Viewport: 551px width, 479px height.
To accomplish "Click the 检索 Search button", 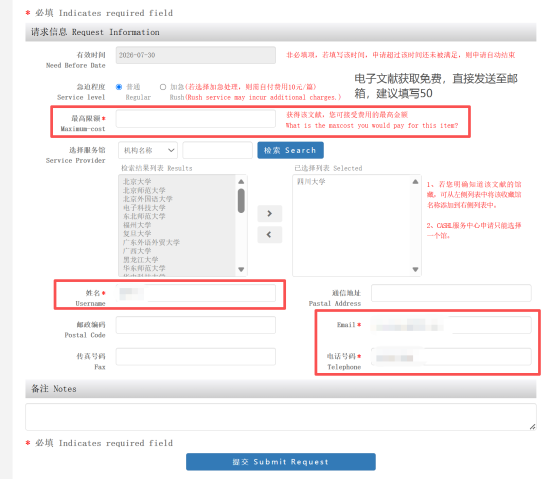I will point(290,150).
